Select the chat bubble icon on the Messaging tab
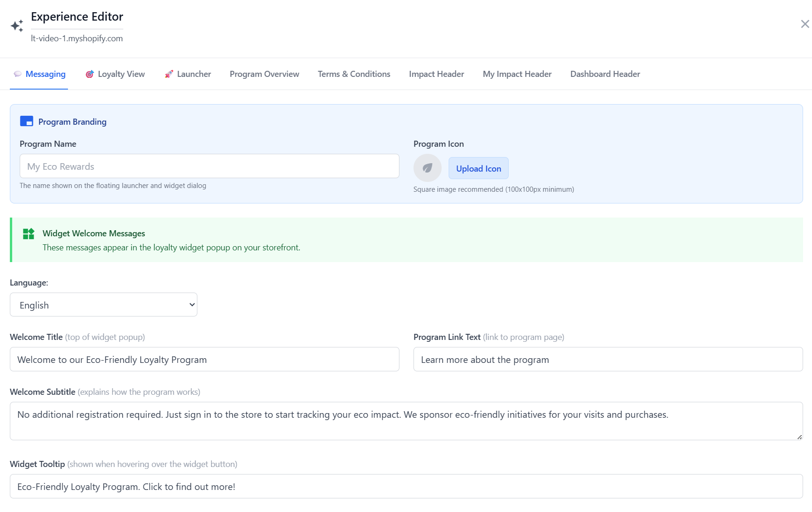812x512 pixels. pos(18,74)
